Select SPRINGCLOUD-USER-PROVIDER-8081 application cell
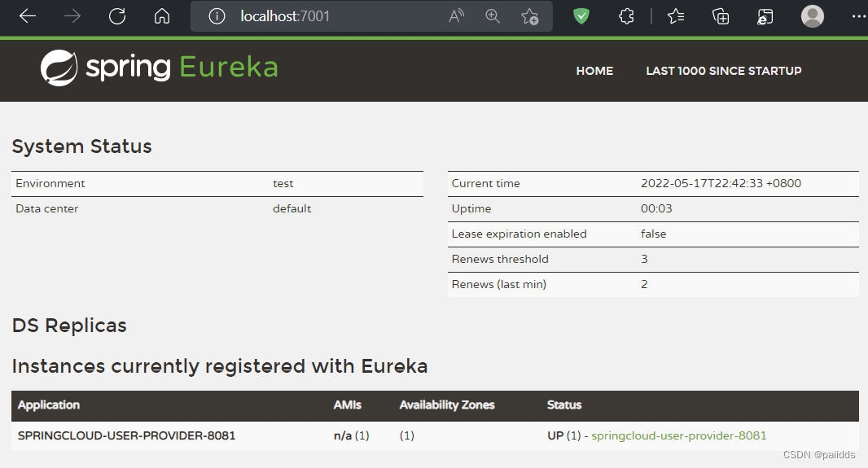The height and width of the screenshot is (468, 868). [126, 435]
